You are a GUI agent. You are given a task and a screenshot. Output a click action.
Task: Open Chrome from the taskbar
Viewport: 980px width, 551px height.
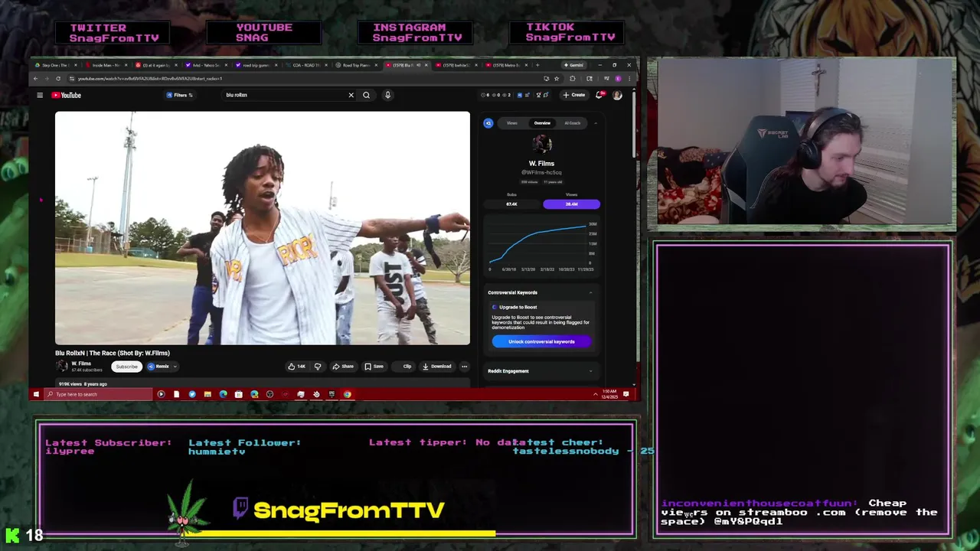(x=348, y=394)
